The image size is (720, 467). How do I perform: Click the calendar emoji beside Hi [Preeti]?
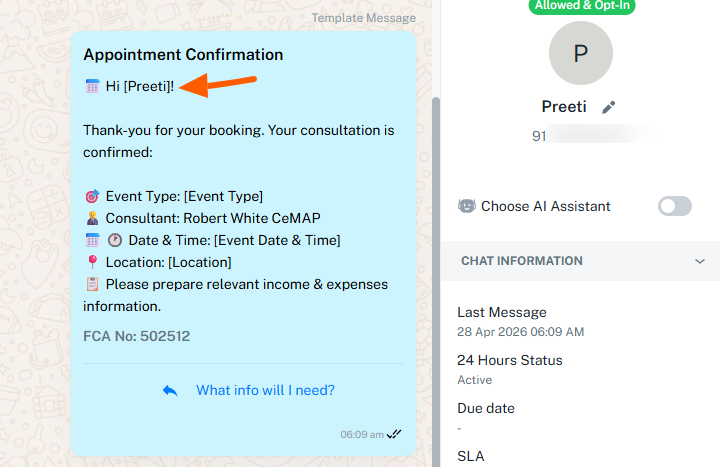coord(92,86)
